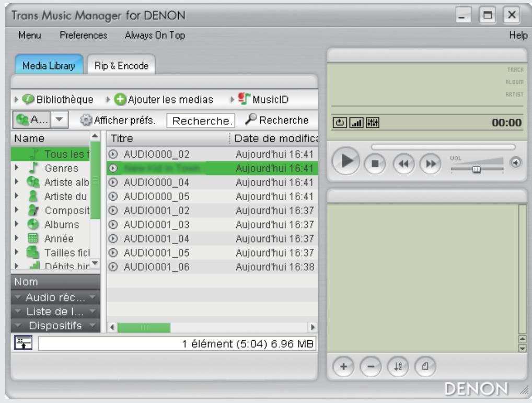Viewport: 532px width, 403px height.
Task: Click Afficher préfs. label
Action: 124,120
